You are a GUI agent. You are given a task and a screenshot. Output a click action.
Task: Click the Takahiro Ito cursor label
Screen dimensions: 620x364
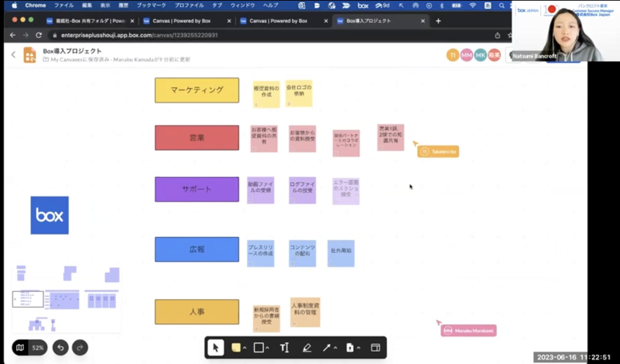[x=438, y=152]
